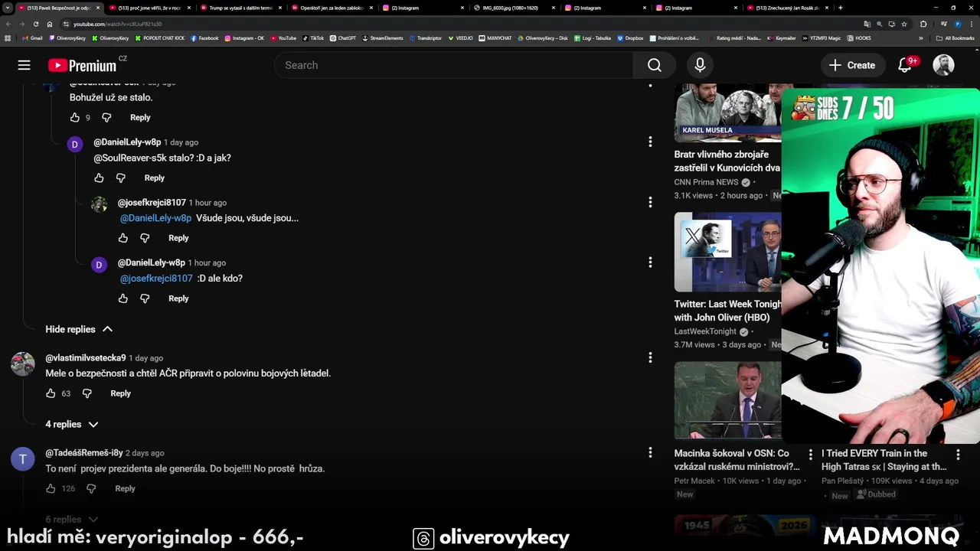Image resolution: width=980 pixels, height=551 pixels.
Task: Reply to vlastimilvsetecka9's comment
Action: coord(121,393)
